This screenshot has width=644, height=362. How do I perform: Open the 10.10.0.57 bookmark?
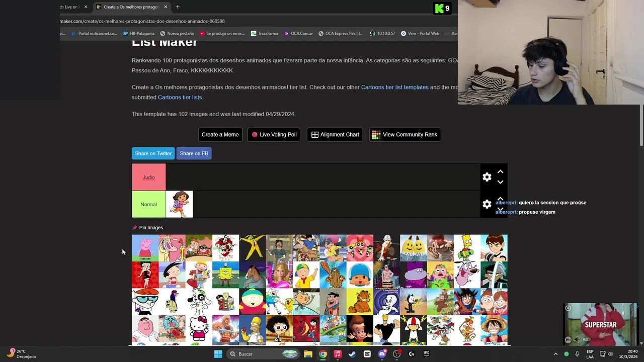coord(382,34)
